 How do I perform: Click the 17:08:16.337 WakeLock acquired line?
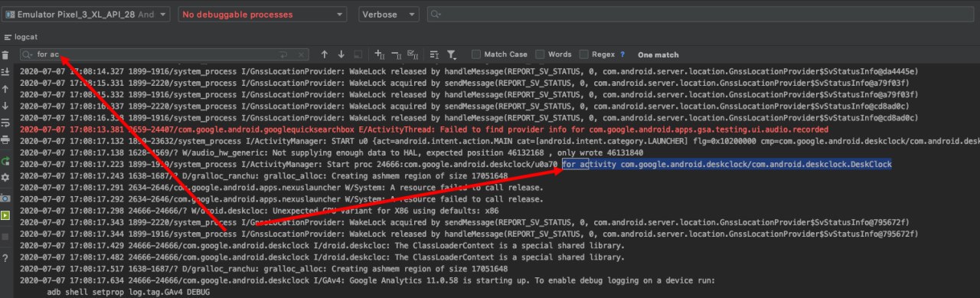click(464, 106)
